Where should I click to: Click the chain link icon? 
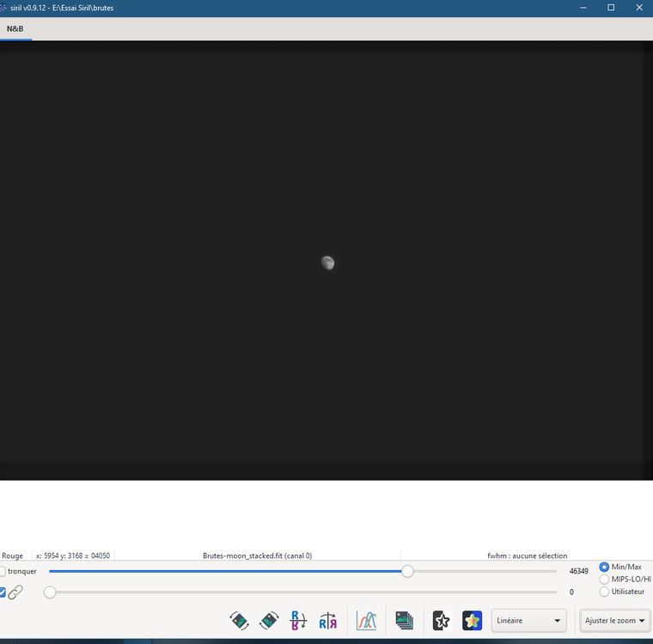15,592
